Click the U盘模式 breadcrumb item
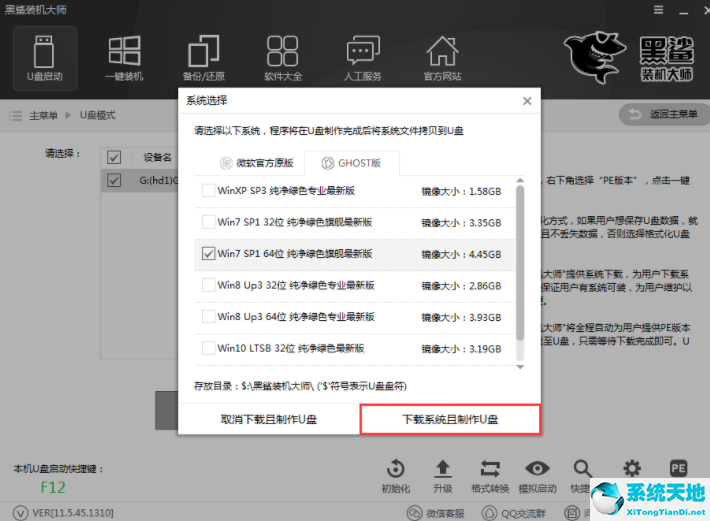710x521 pixels. click(98, 115)
